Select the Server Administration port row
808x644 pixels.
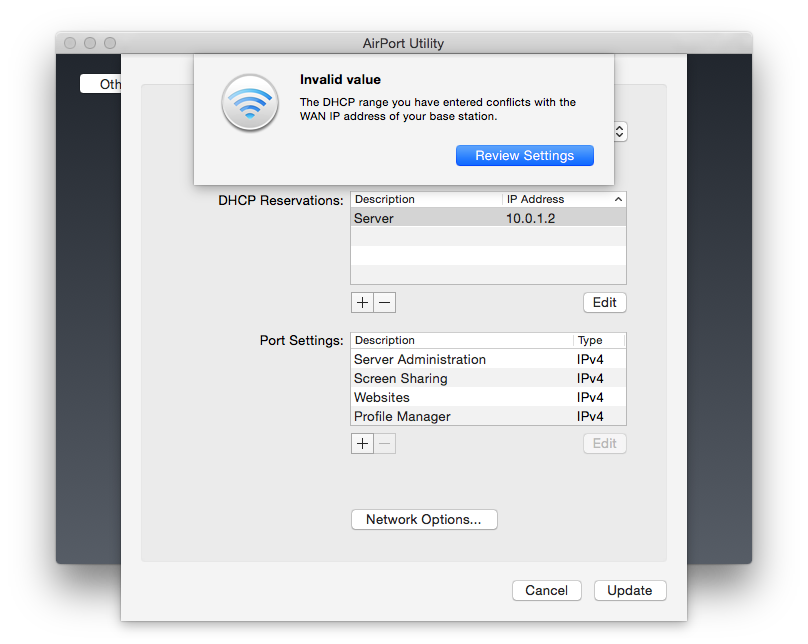point(489,359)
